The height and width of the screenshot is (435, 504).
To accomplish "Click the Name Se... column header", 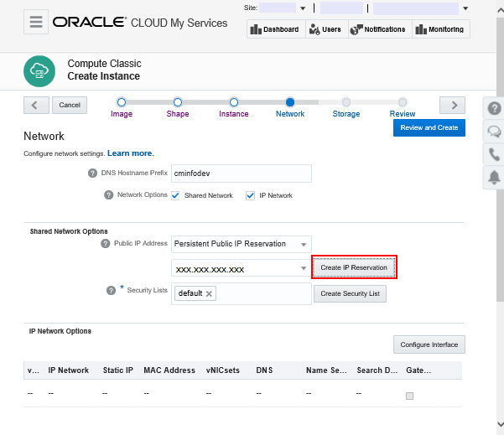I will tap(326, 370).
